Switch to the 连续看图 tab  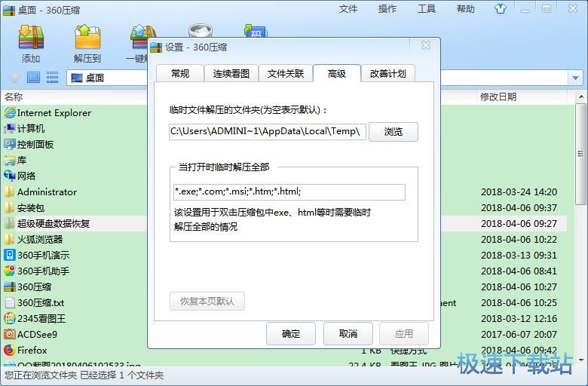pos(231,74)
